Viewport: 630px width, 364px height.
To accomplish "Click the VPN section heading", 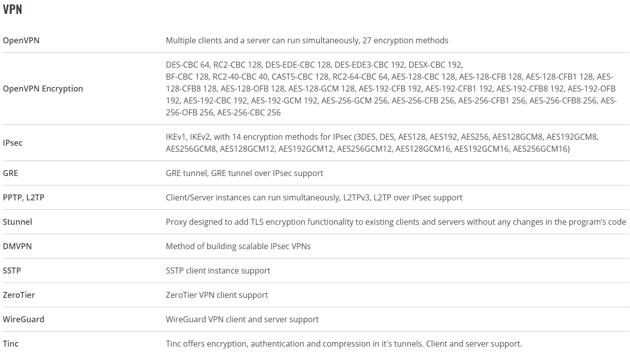I will [x=12, y=9].
